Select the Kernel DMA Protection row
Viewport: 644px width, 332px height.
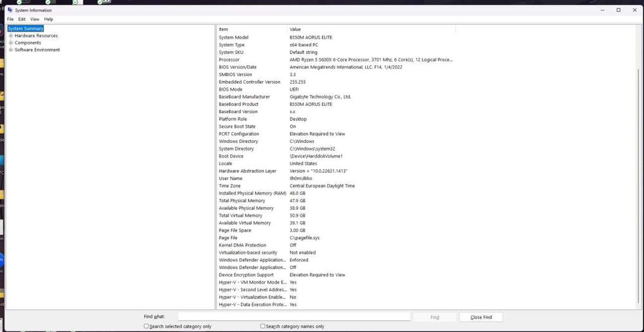[x=336, y=245]
